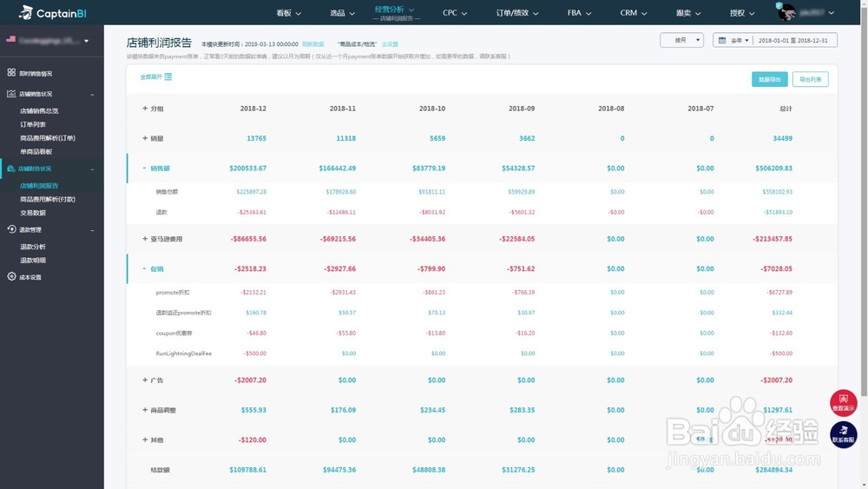The width and height of the screenshot is (868, 489).
Task: Expand the 分组 header plus
Action: pyautogui.click(x=145, y=109)
